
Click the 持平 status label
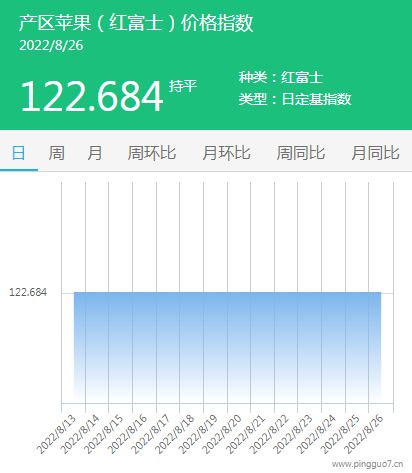[x=183, y=86]
